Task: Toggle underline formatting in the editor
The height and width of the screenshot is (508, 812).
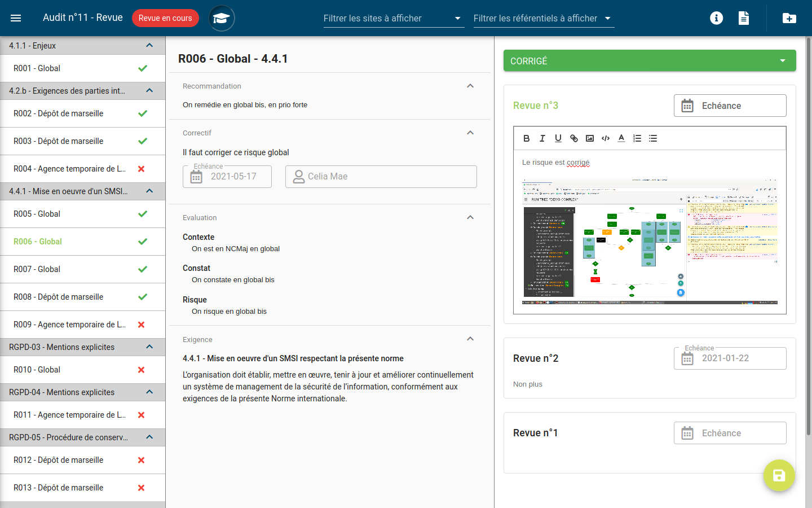Action: [558, 138]
